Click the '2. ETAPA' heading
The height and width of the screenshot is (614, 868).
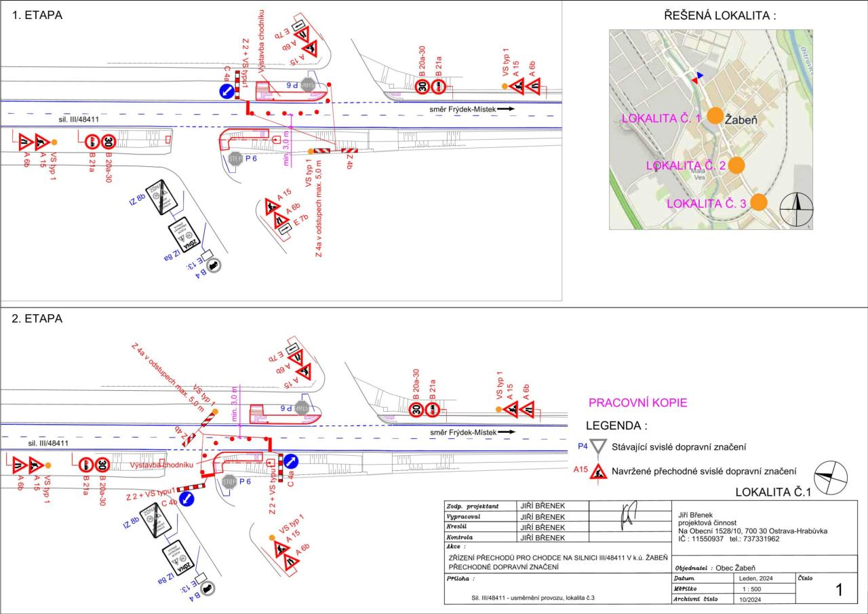point(38,319)
